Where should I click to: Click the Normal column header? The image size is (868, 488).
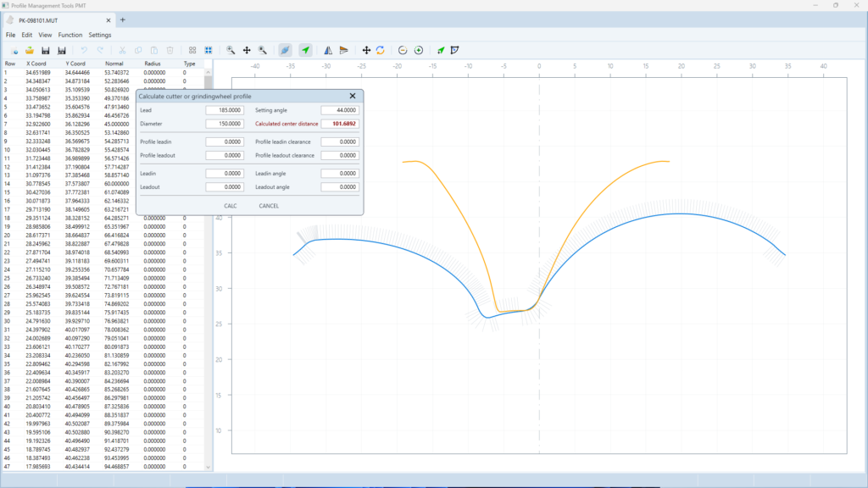click(114, 64)
